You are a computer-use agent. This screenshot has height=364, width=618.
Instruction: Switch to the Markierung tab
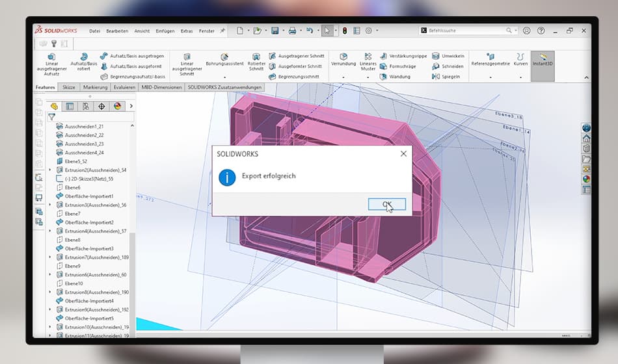[x=95, y=87]
